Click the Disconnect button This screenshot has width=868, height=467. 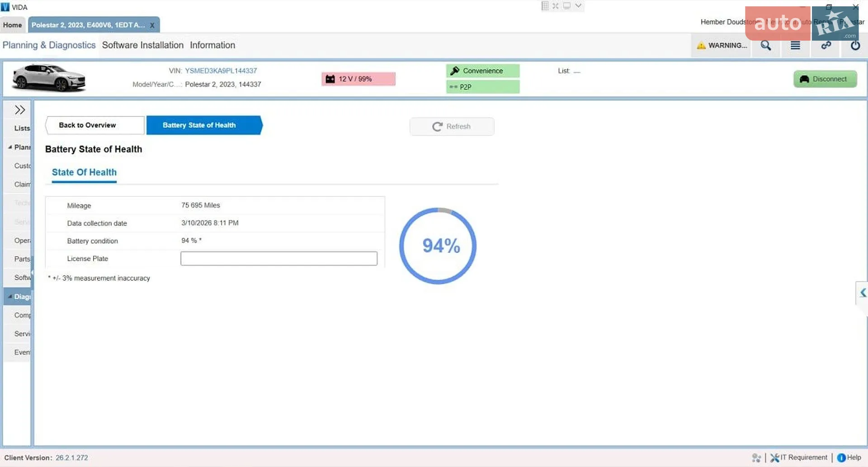825,79
